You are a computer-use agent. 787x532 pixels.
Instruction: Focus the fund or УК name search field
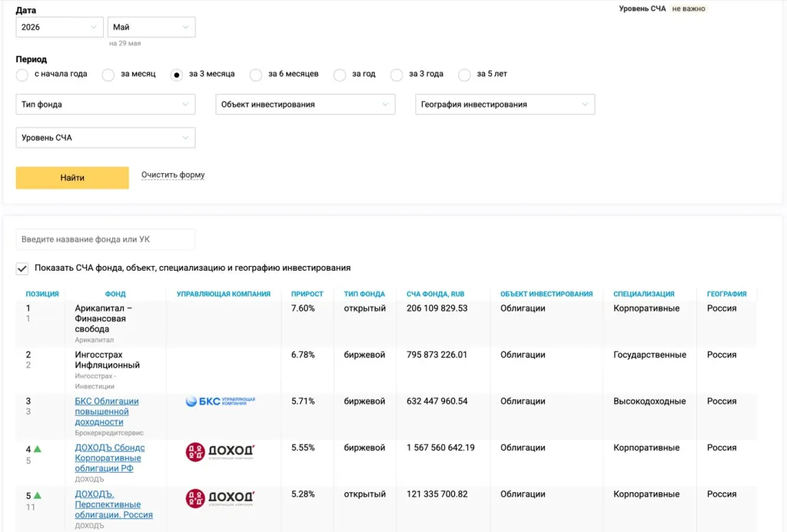[105, 239]
